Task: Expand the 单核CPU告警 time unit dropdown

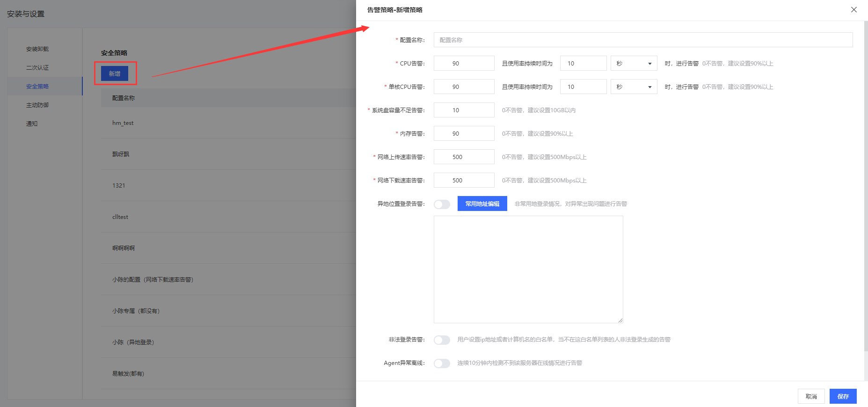Action: click(x=634, y=87)
